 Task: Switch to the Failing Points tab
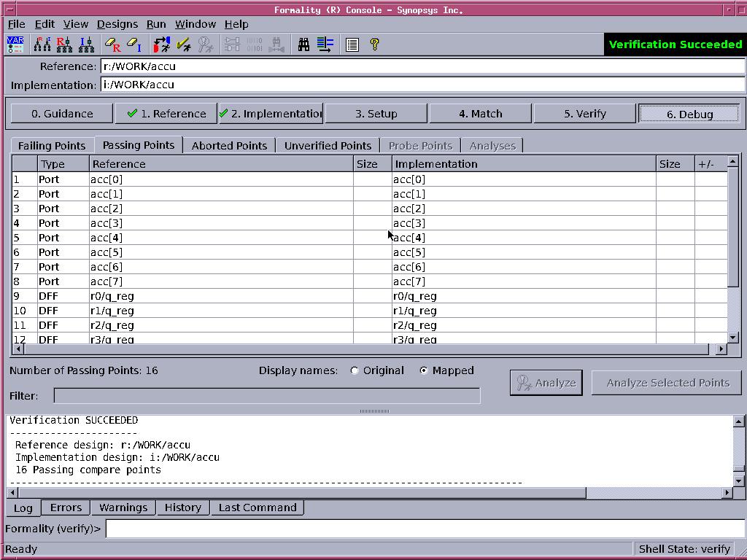(x=52, y=146)
